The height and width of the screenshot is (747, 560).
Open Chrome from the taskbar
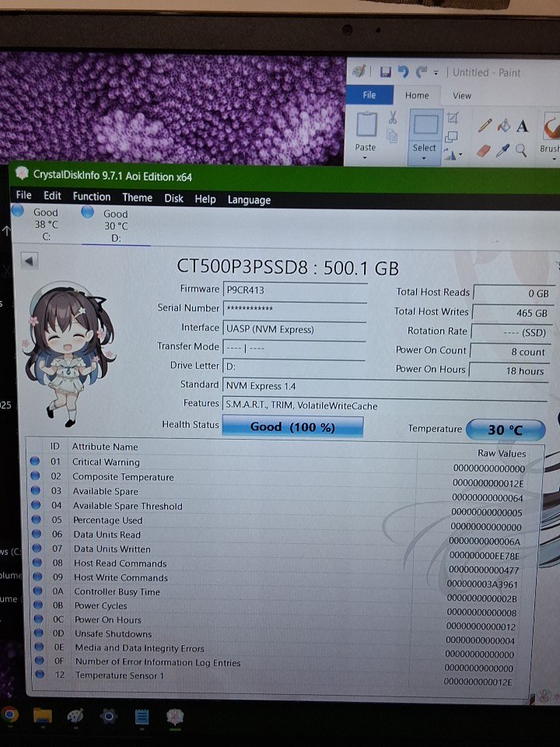[9, 714]
